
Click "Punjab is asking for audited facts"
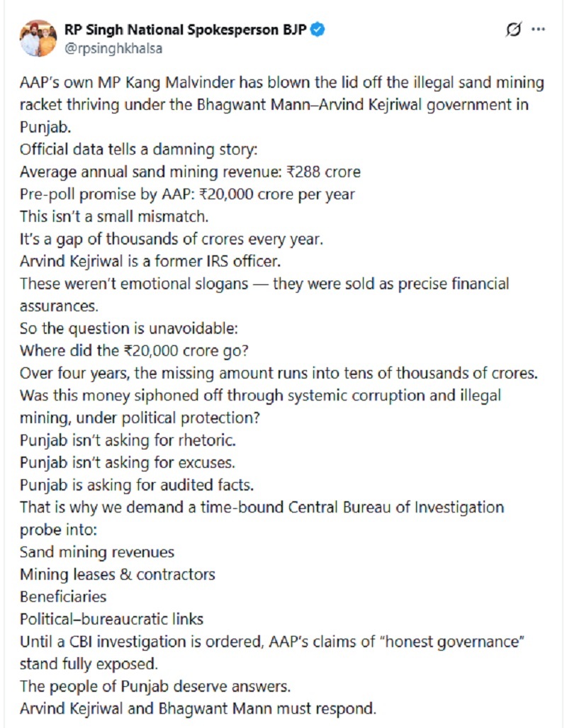point(137,485)
